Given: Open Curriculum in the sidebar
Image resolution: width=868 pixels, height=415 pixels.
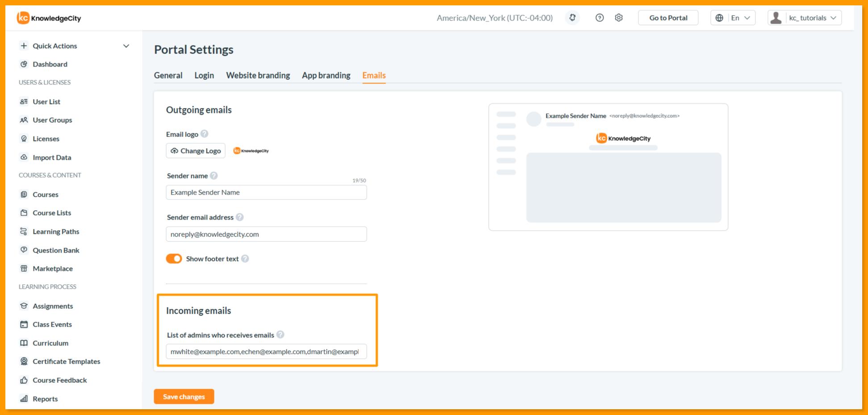Looking at the screenshot, I should [50, 343].
